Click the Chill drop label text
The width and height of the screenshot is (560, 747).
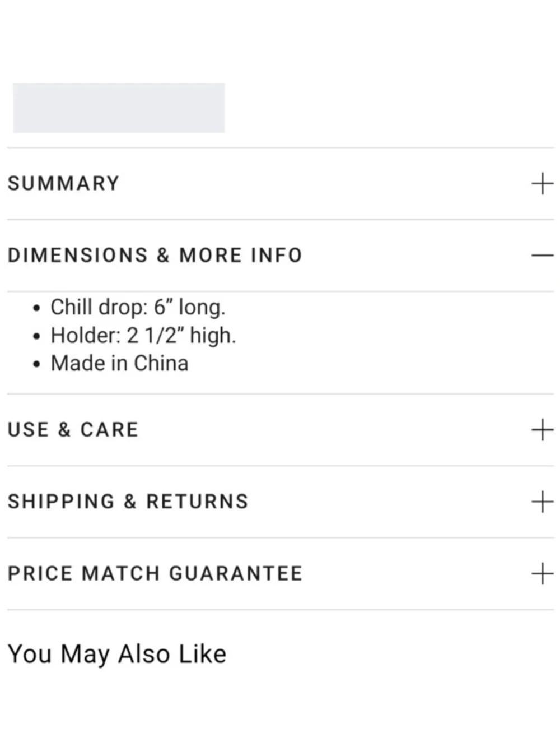click(x=99, y=307)
